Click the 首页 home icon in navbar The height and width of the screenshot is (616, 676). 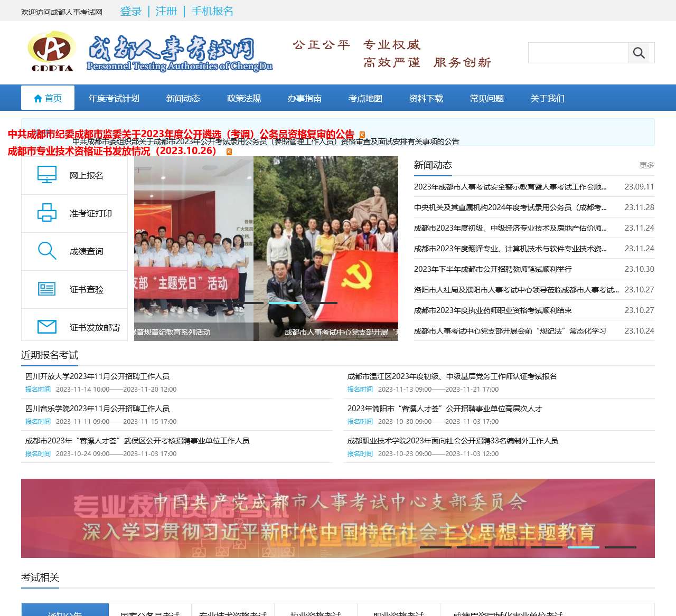coord(37,98)
